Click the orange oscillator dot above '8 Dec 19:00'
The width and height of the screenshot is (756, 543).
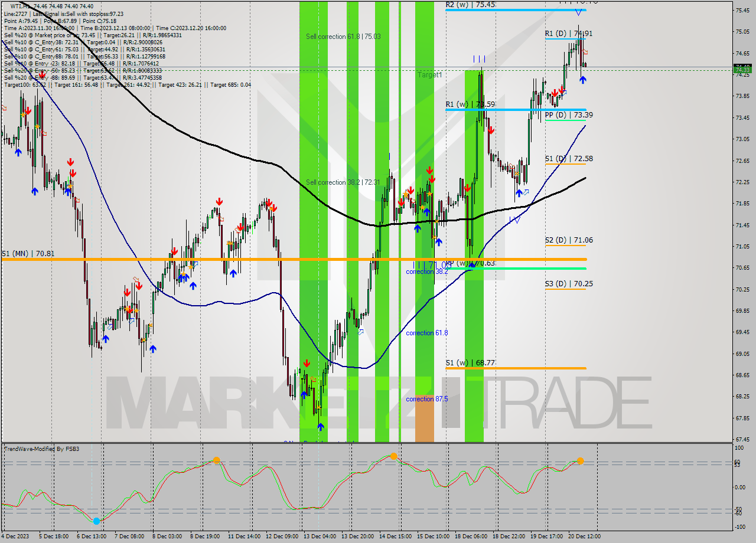pos(217,459)
